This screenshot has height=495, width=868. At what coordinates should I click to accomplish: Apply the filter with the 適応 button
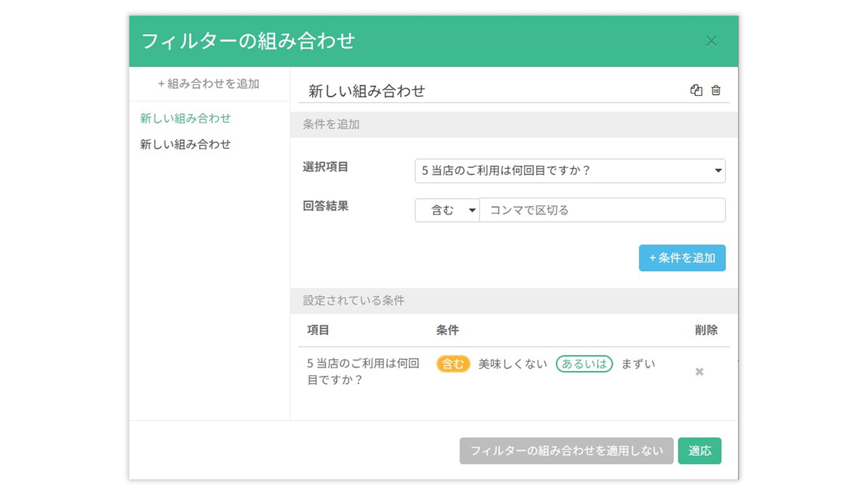[x=699, y=451]
